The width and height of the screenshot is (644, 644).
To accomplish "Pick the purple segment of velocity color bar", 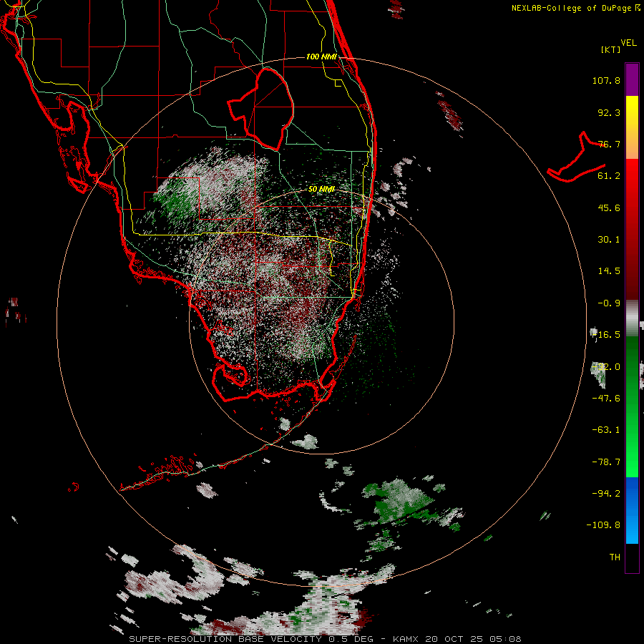I will point(632,79).
